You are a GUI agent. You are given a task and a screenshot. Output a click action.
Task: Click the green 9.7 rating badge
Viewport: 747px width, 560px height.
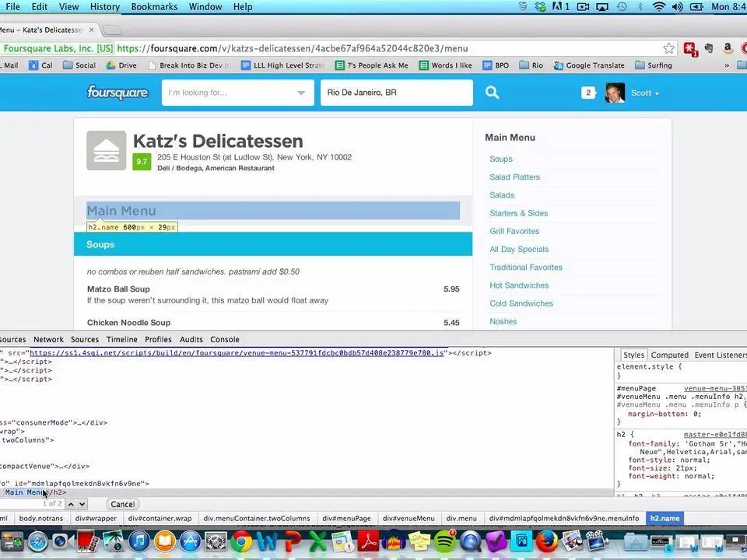pos(142,162)
